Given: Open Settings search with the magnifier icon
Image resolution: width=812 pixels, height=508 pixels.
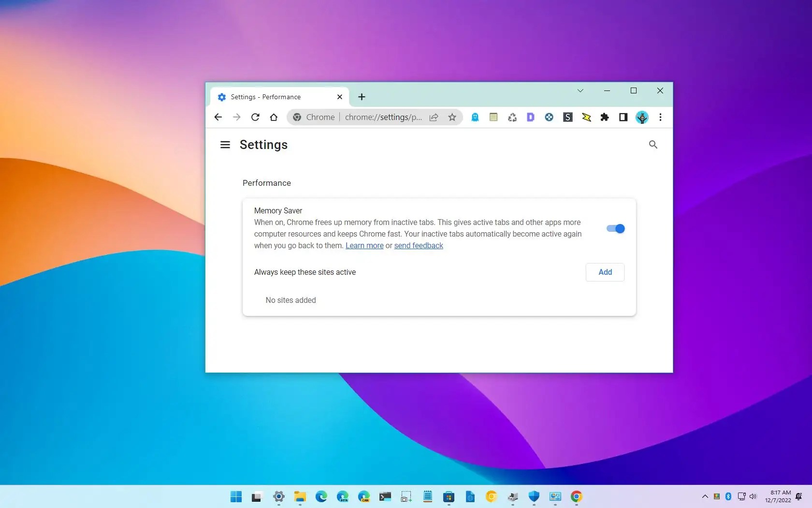Looking at the screenshot, I should pos(653,145).
